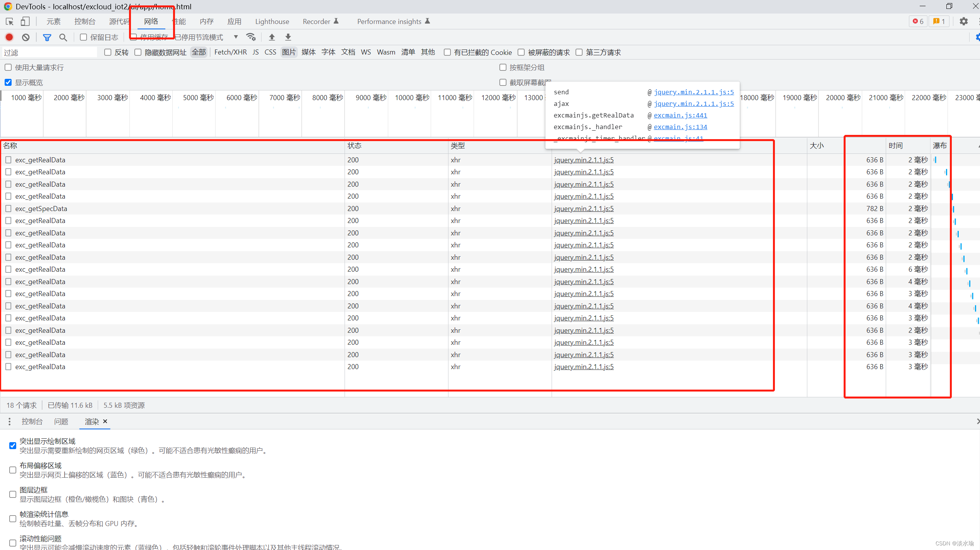980x550 pixels.
Task: Click in the 过滤 filter text field
Action: pos(49,53)
